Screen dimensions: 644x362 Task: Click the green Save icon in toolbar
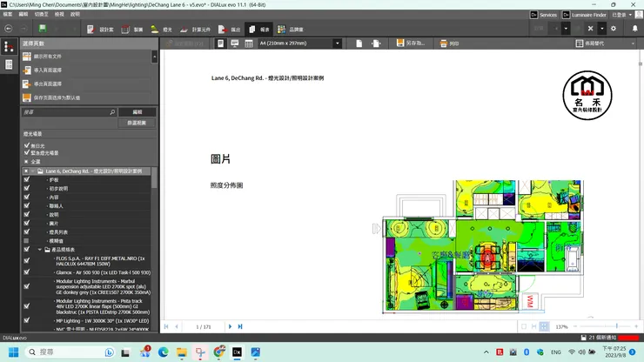tap(43, 29)
